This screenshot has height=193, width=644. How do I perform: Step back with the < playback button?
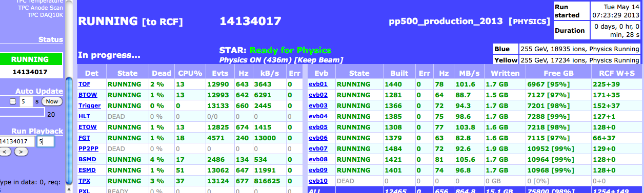[x=5, y=151]
